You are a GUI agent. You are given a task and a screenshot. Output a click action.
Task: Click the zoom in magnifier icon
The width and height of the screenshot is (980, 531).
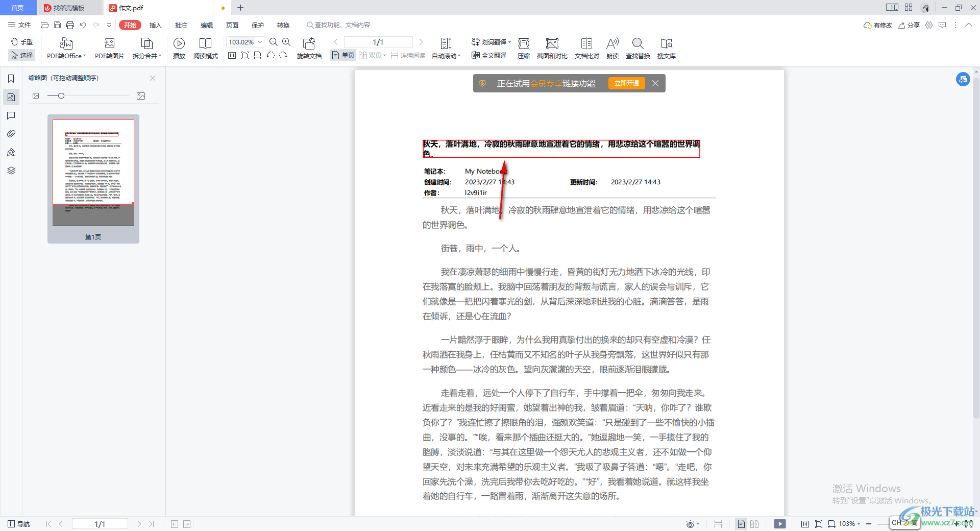pos(286,42)
